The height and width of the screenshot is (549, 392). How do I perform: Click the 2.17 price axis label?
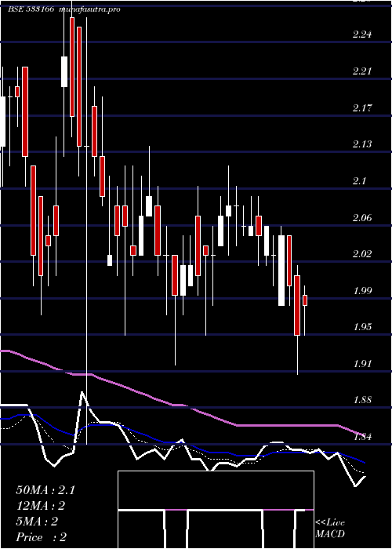point(362,108)
